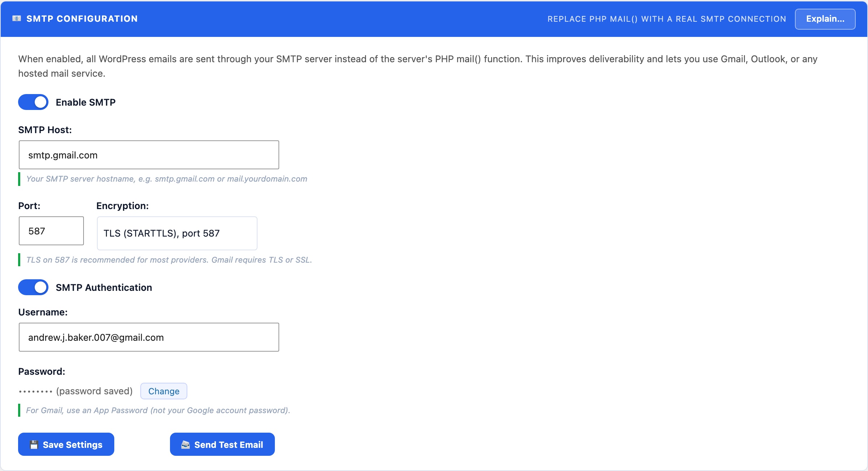Click the Enable SMTP label text
Screen dimensions: 868x471
point(86,102)
